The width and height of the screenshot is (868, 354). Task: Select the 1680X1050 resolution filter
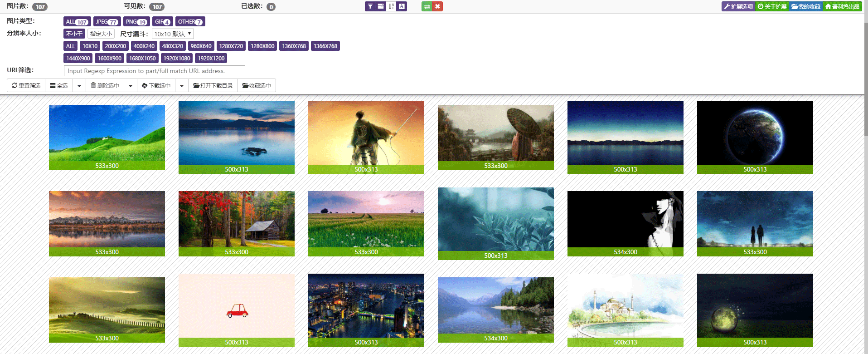[142, 58]
